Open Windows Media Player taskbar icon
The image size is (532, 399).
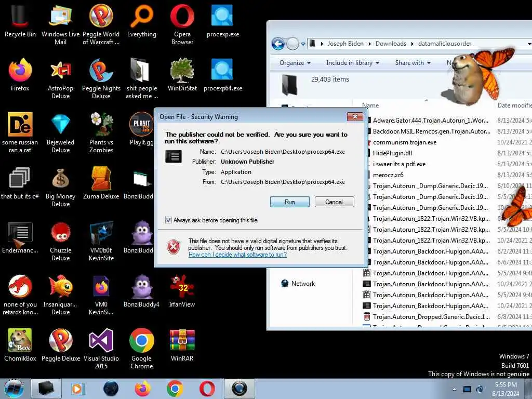pos(77,389)
